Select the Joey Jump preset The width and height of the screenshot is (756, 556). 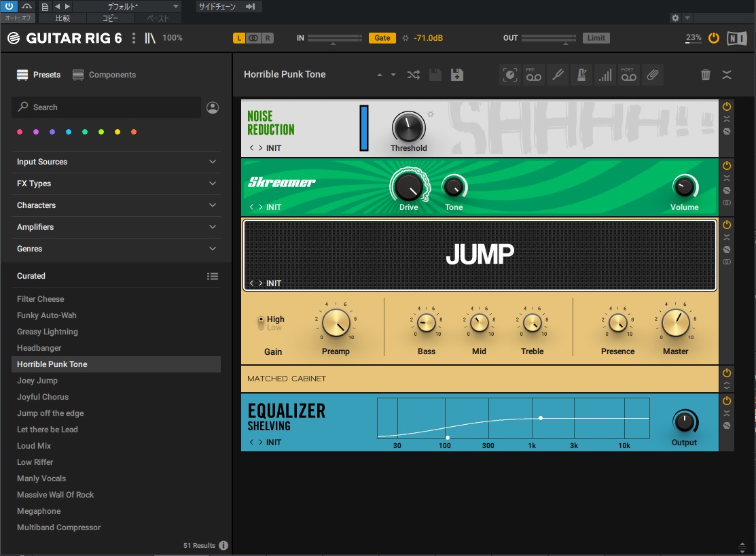(x=37, y=381)
